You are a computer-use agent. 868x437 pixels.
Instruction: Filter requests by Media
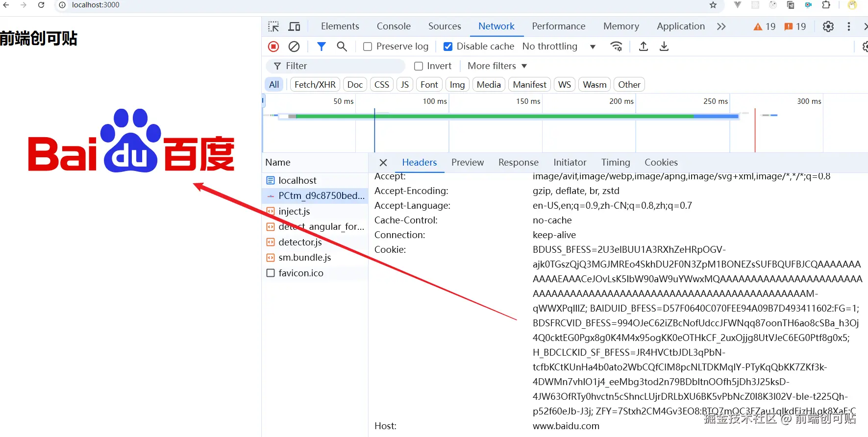(x=489, y=85)
